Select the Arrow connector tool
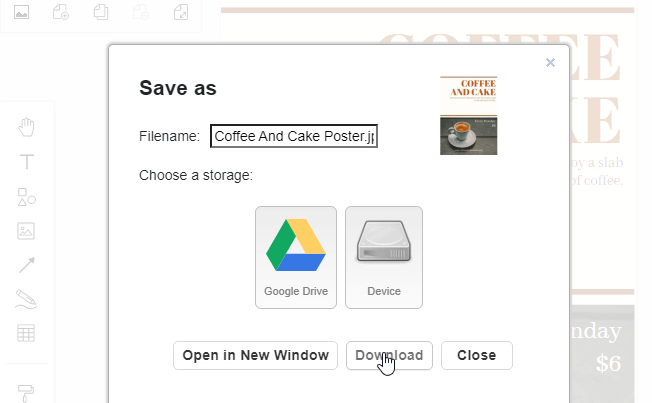This screenshot has width=652, height=403. (27, 265)
